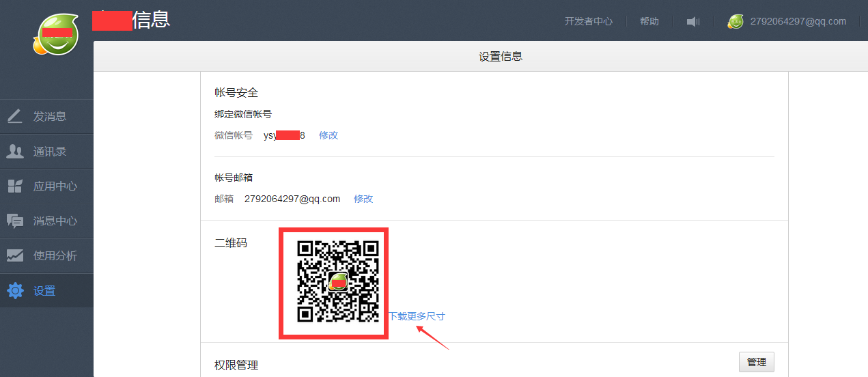
Task: Click the 帐号安全 heading
Action: (236, 92)
